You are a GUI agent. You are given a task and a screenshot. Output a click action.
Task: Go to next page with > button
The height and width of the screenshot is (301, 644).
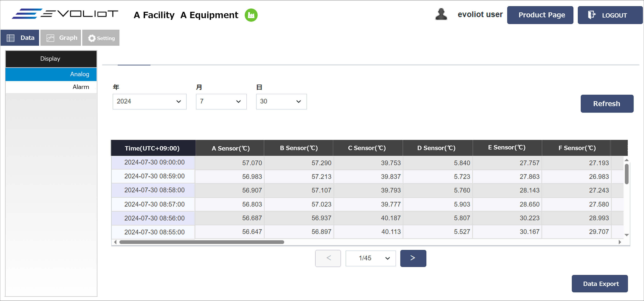(x=413, y=258)
